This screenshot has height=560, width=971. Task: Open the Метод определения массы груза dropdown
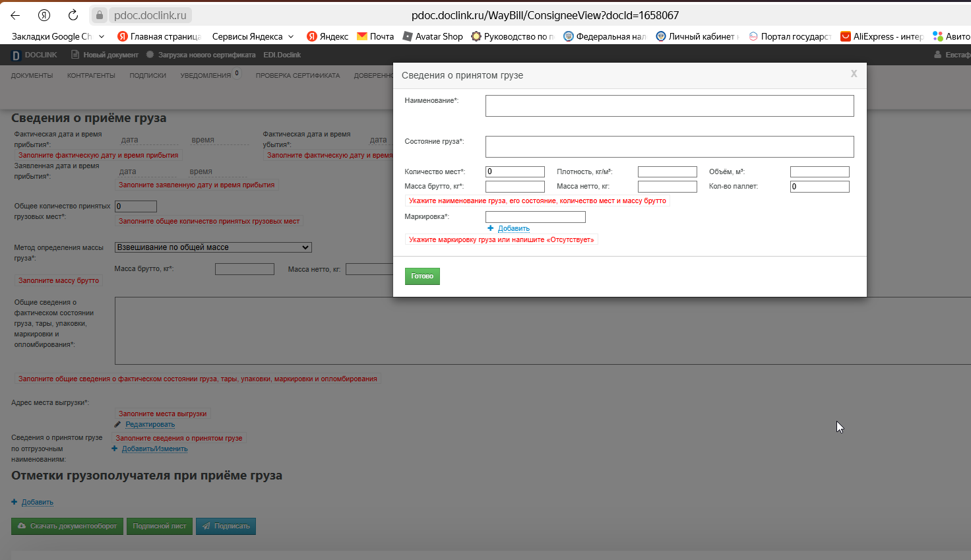point(213,247)
